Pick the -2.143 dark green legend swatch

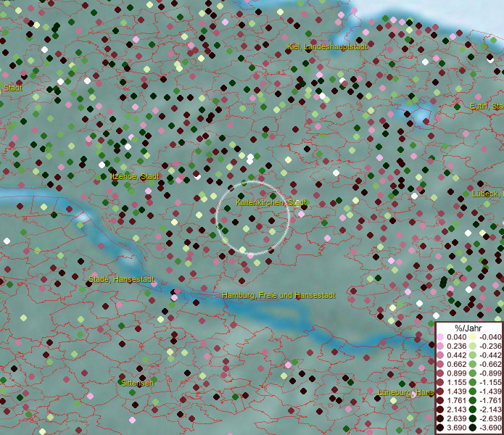coord(473,410)
